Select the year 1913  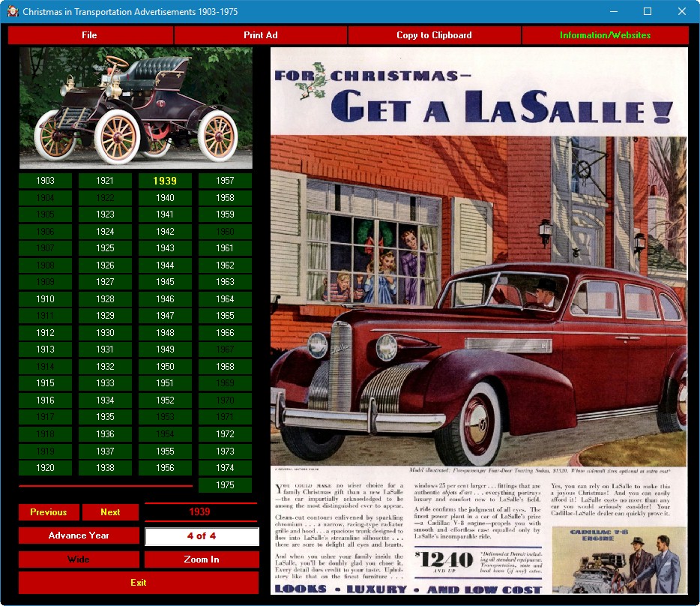[45, 349]
